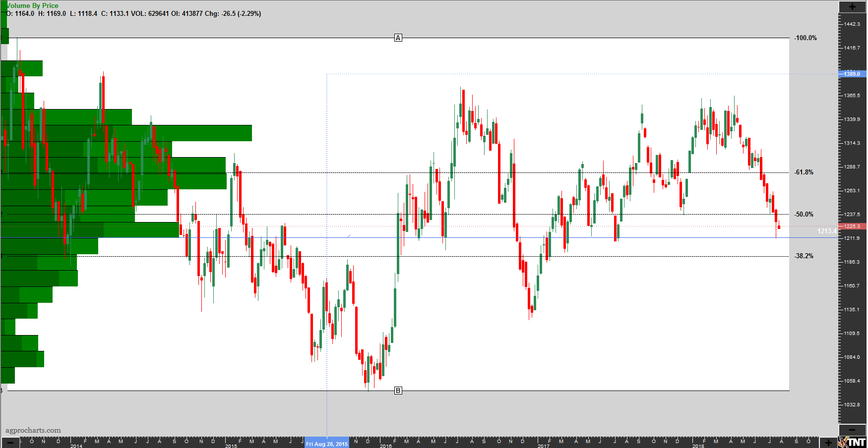Click the 1109.5 price axis value

(x=852, y=334)
